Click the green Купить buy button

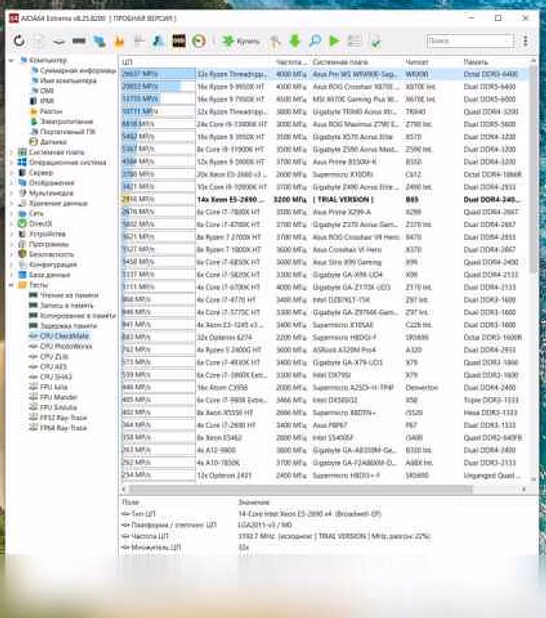click(240, 41)
